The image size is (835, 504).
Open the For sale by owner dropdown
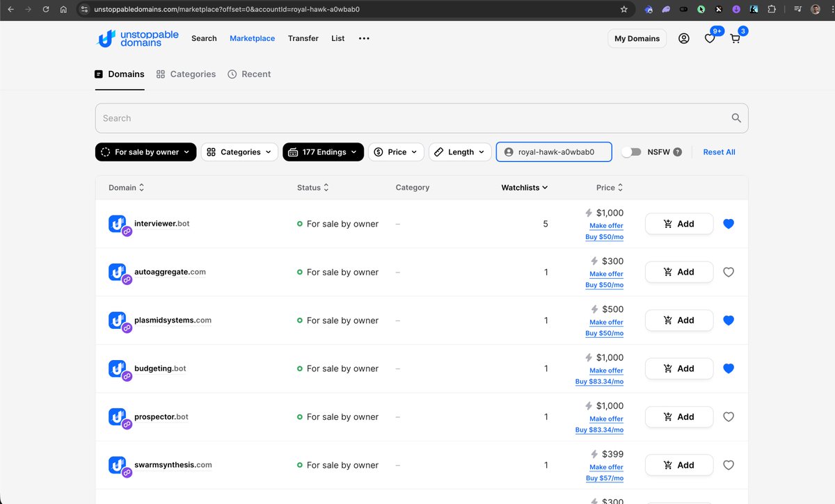click(146, 152)
